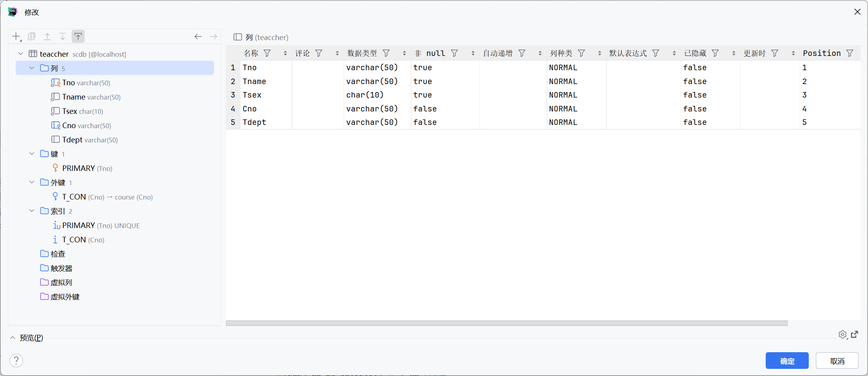This screenshot has width=868, height=376.
Task: Sort the 更新时 column
Action: point(793,53)
